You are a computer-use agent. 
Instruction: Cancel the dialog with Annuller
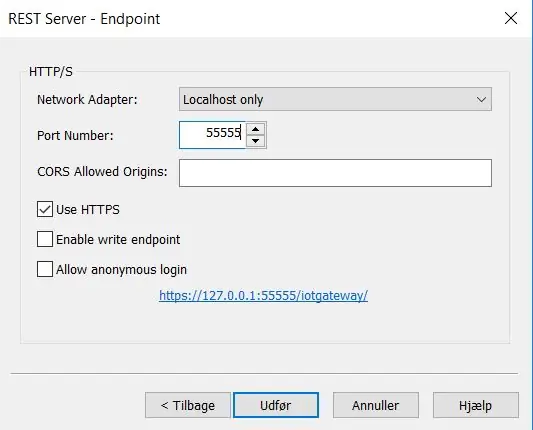tap(376, 405)
